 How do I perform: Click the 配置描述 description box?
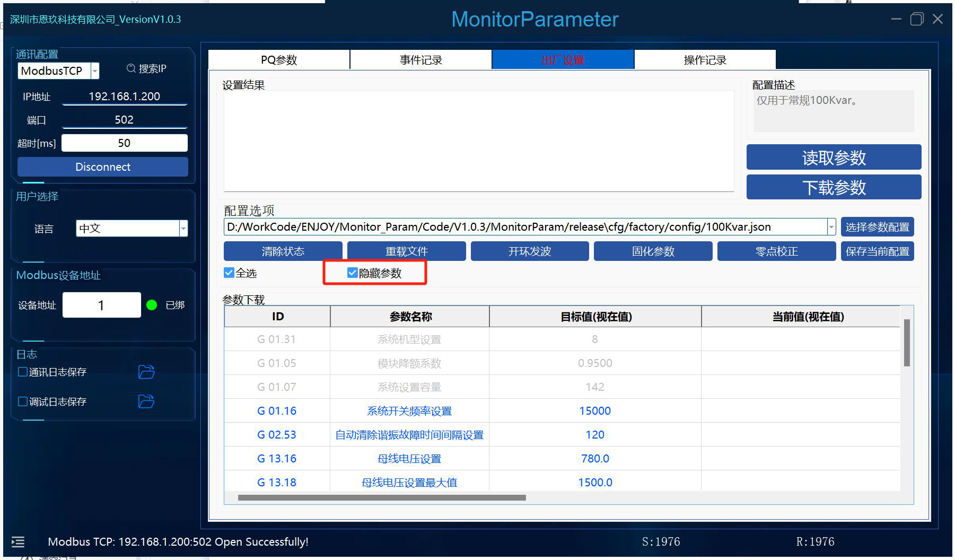click(x=834, y=111)
